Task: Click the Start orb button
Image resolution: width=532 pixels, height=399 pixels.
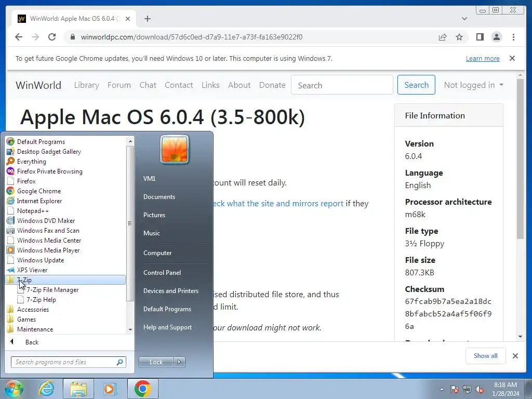Action: coord(14,389)
